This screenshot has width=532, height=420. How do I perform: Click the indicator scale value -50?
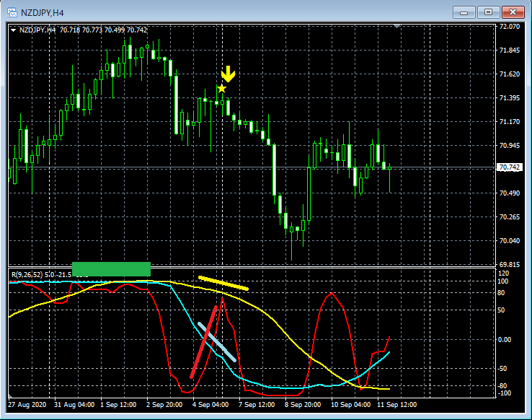point(502,368)
